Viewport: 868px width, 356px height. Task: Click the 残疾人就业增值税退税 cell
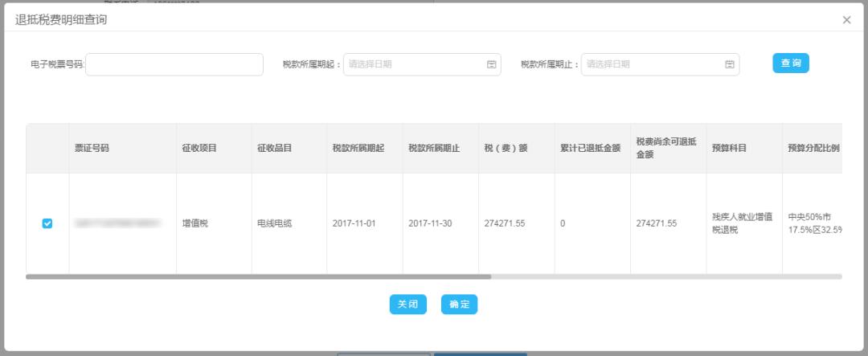pyautogui.click(x=742, y=223)
